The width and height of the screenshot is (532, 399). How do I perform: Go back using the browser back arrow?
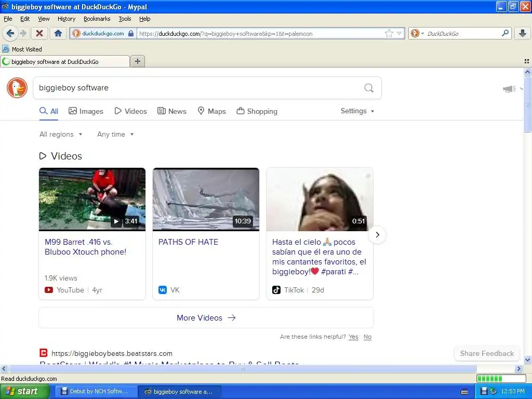[x=10, y=33]
